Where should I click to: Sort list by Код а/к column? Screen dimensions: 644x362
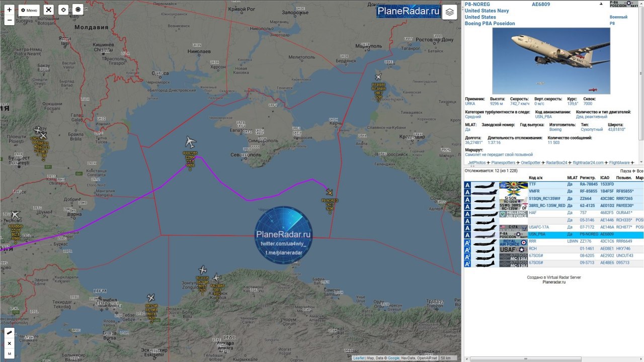[x=535, y=178]
